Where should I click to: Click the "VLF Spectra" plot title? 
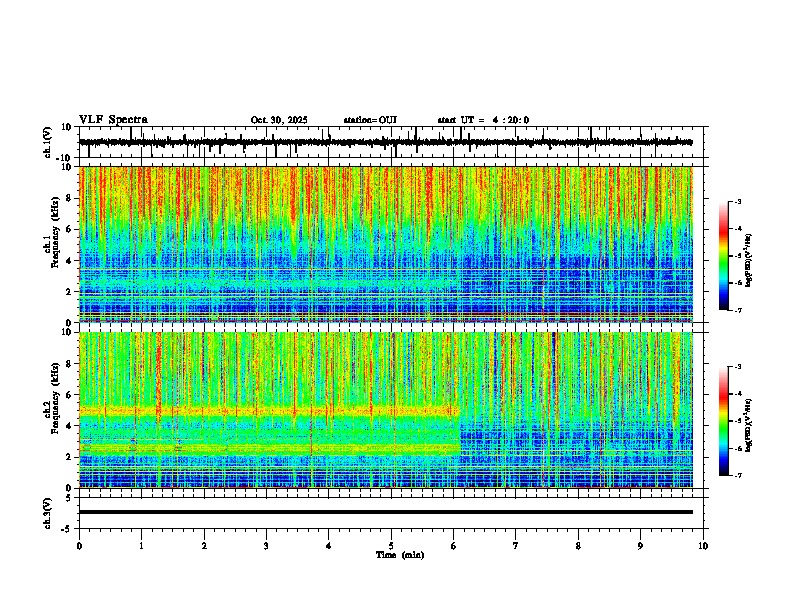[x=113, y=120]
